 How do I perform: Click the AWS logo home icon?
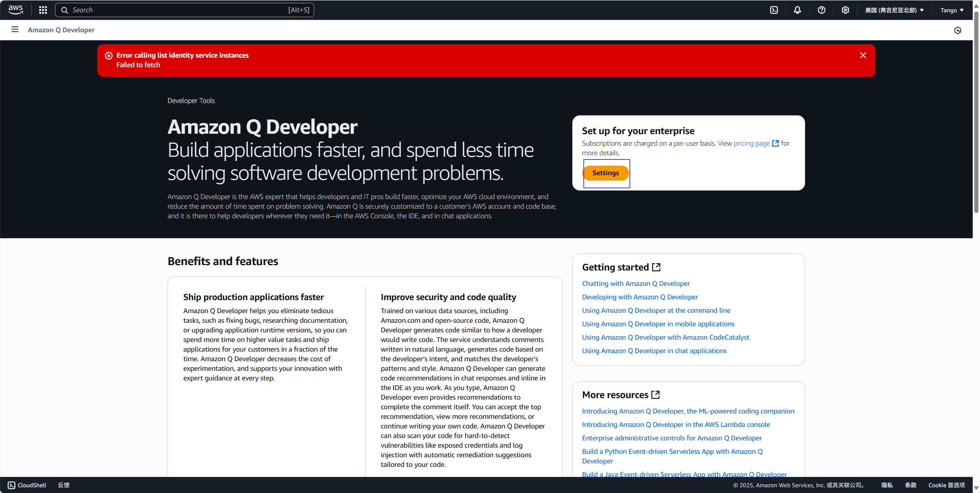pyautogui.click(x=15, y=10)
